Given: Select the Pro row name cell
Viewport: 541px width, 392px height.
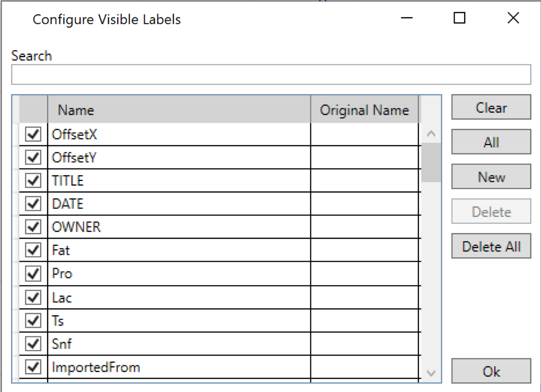Looking at the screenshot, I should (179, 274).
